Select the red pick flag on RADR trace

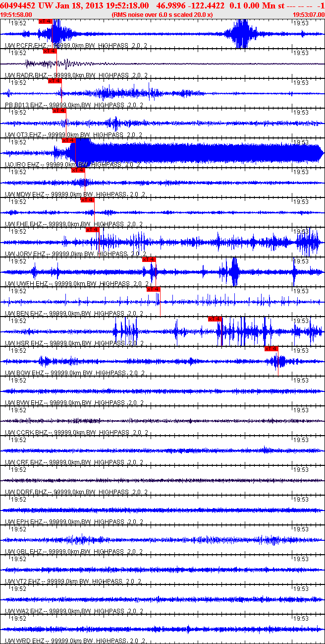[50, 51]
